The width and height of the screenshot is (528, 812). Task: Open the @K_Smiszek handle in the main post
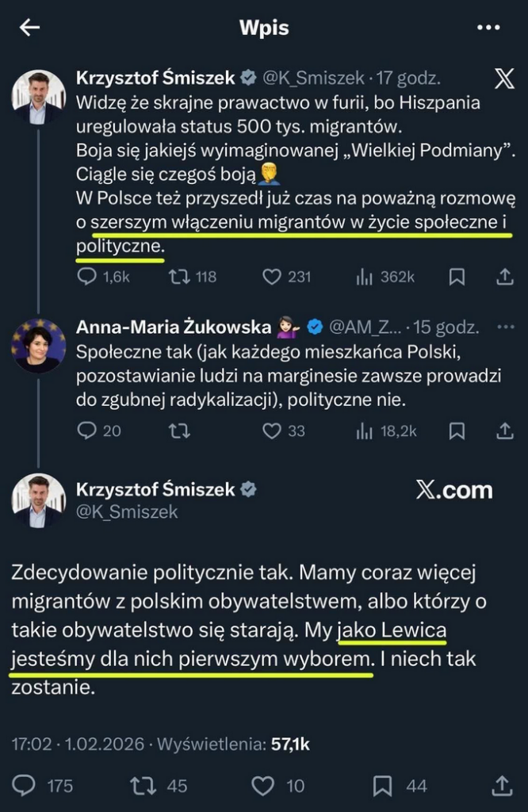127,512
